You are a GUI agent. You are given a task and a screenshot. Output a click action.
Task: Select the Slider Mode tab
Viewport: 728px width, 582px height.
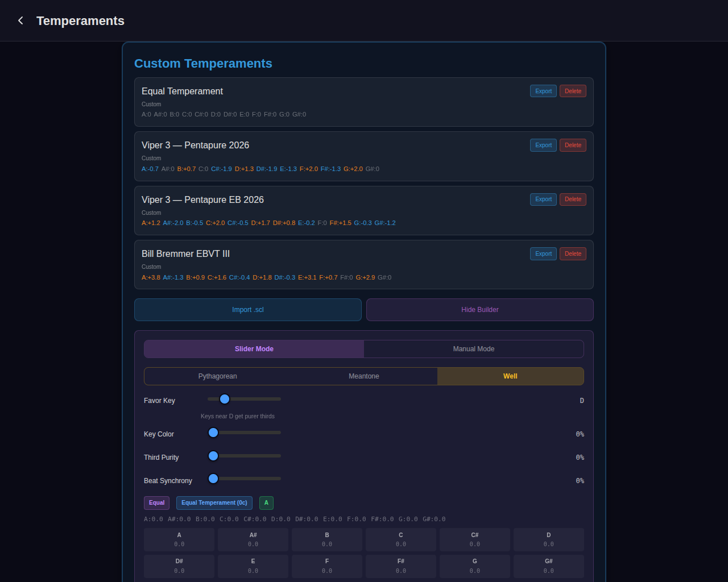(x=254, y=348)
